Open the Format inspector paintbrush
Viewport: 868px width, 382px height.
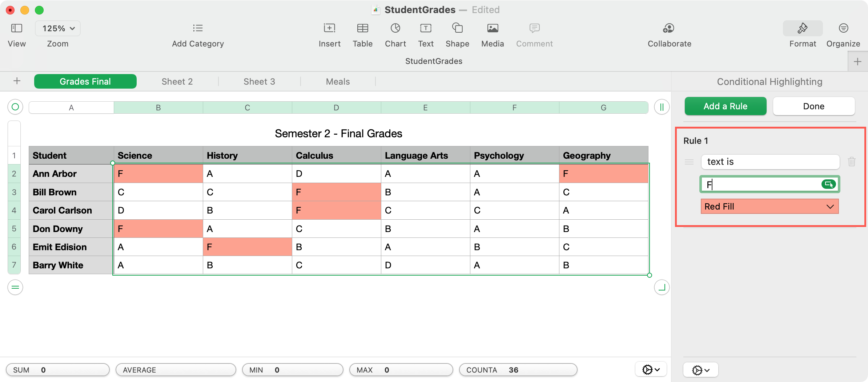803,34
